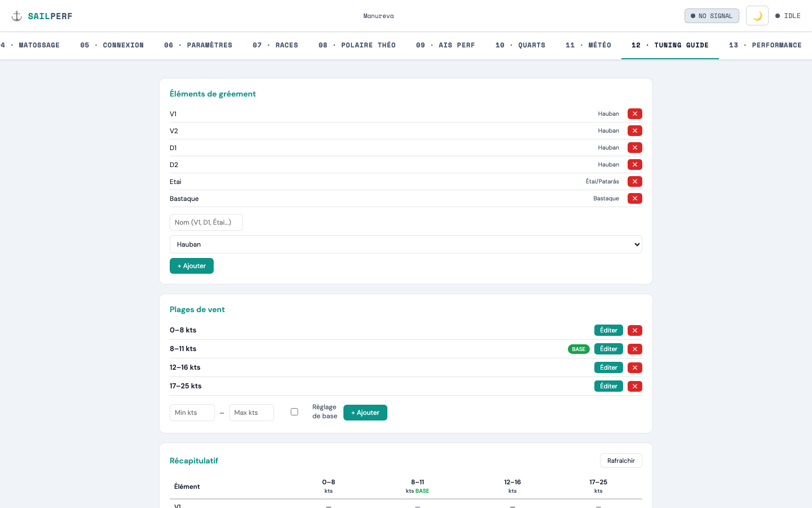This screenshot has width=812, height=508.
Task: Click the NO SIGNAL status badge
Action: [x=712, y=16]
